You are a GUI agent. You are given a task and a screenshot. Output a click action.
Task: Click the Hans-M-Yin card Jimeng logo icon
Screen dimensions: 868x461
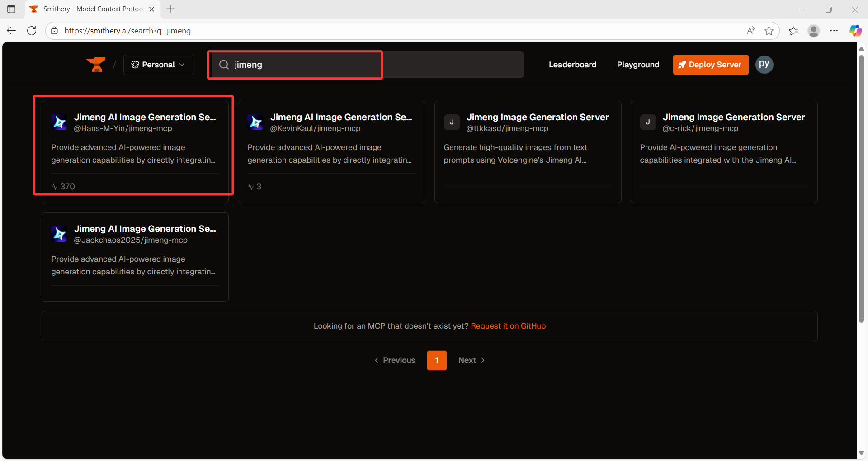coord(59,122)
